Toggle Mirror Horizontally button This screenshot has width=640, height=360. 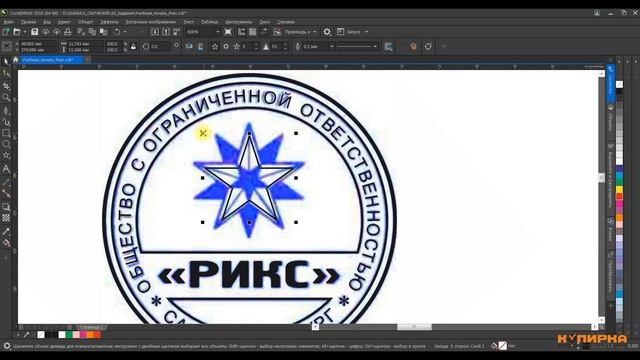point(189,47)
